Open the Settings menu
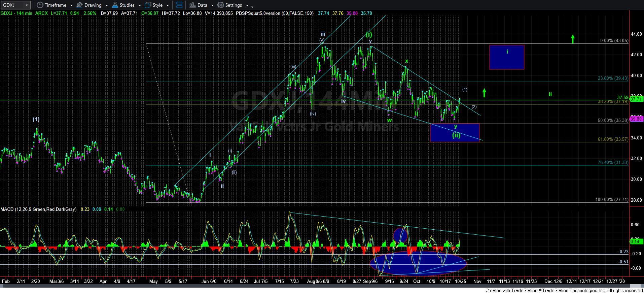 click(234, 5)
